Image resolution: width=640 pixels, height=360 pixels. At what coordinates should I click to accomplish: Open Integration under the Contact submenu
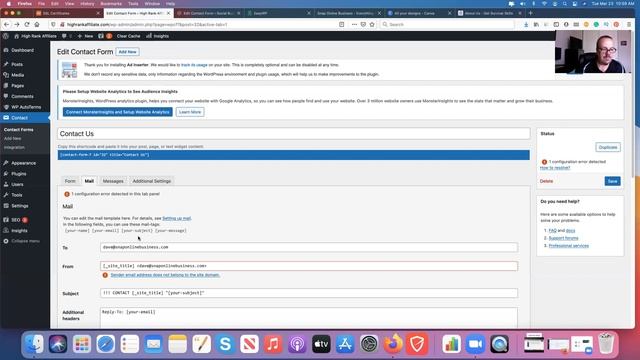pyautogui.click(x=14, y=147)
